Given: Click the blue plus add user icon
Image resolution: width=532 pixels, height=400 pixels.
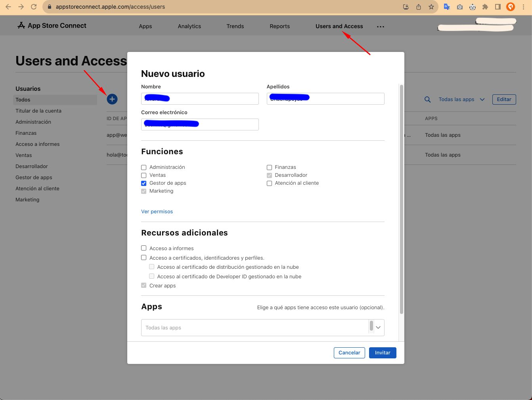Looking at the screenshot, I should [x=112, y=99].
